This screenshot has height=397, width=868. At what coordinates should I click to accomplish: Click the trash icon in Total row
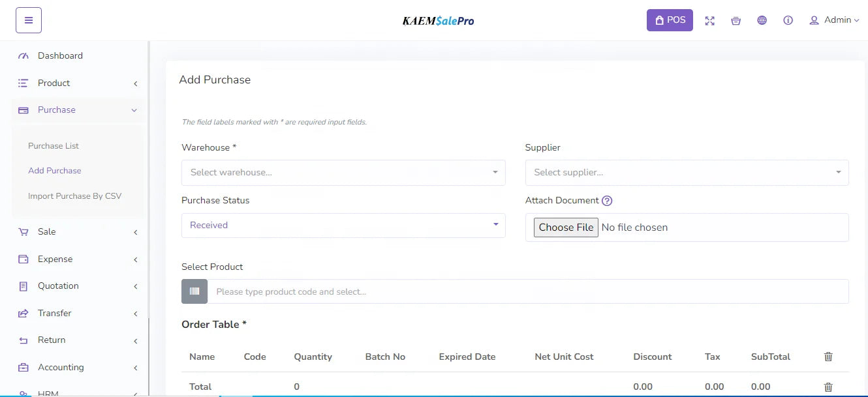[828, 387]
